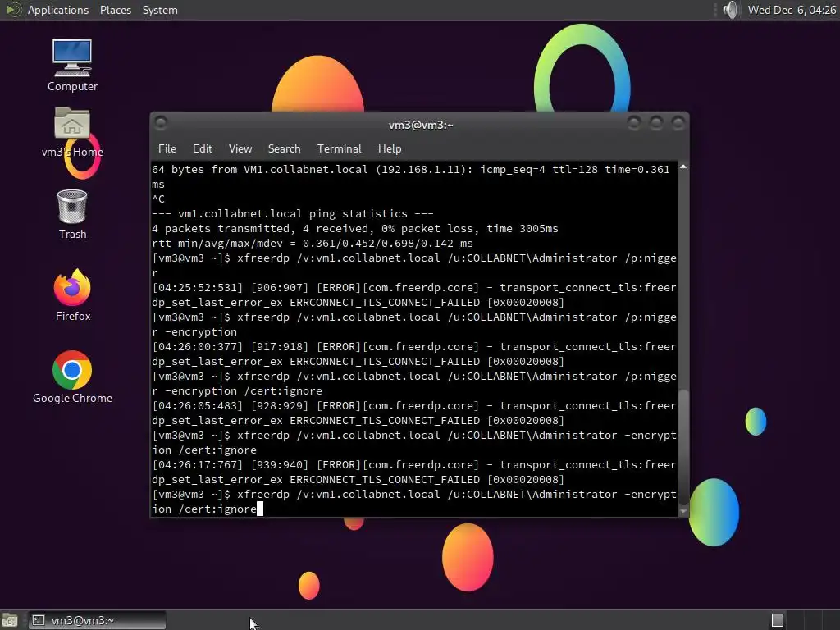840x630 pixels.
Task: Open the System menu in top panel
Action: [160, 10]
